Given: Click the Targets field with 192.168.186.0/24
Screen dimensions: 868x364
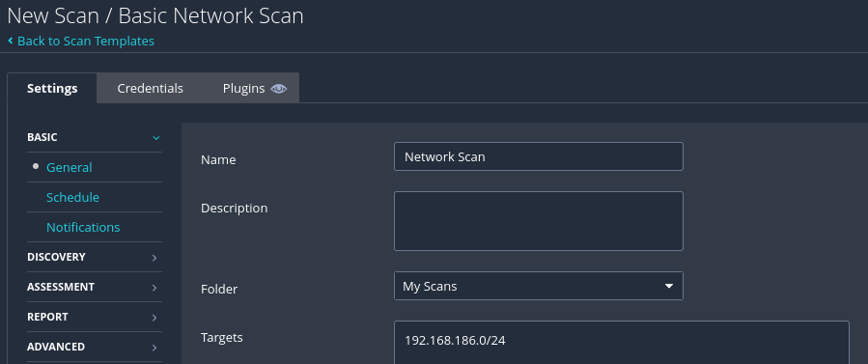Looking at the screenshot, I should point(621,343).
